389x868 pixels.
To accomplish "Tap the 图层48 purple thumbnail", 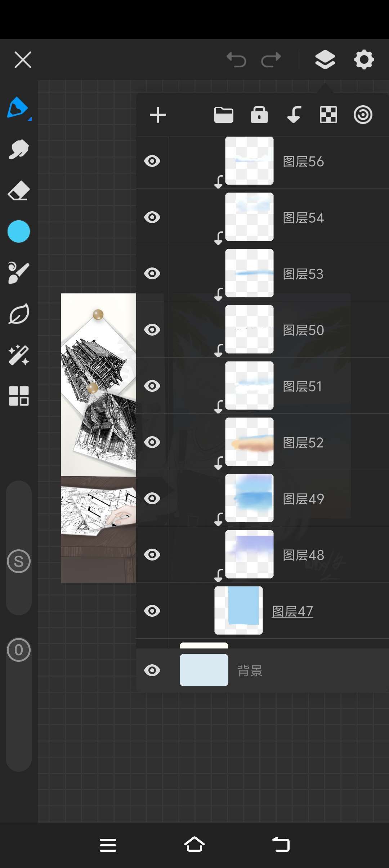I will point(249,554).
